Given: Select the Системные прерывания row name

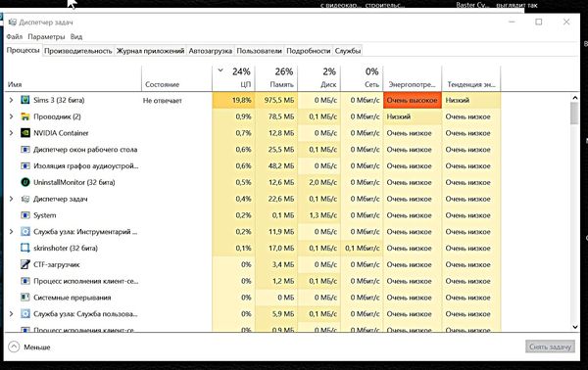Looking at the screenshot, I should (73, 298).
